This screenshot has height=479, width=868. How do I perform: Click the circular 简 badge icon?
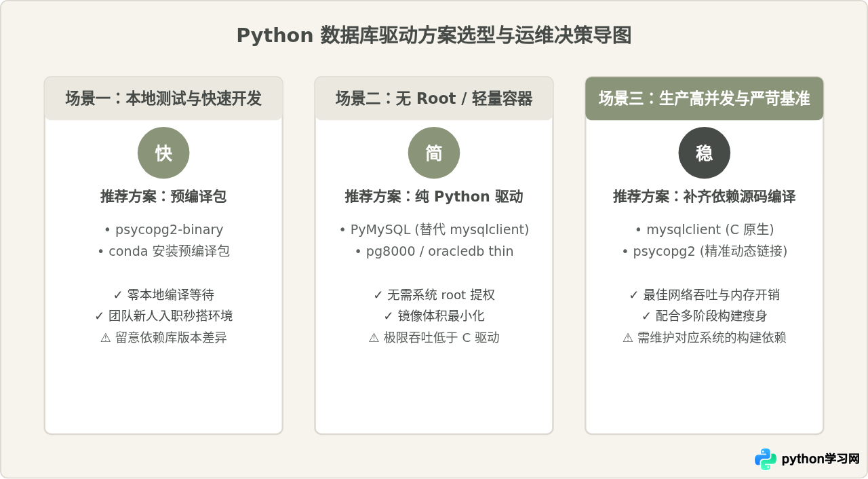[434, 153]
